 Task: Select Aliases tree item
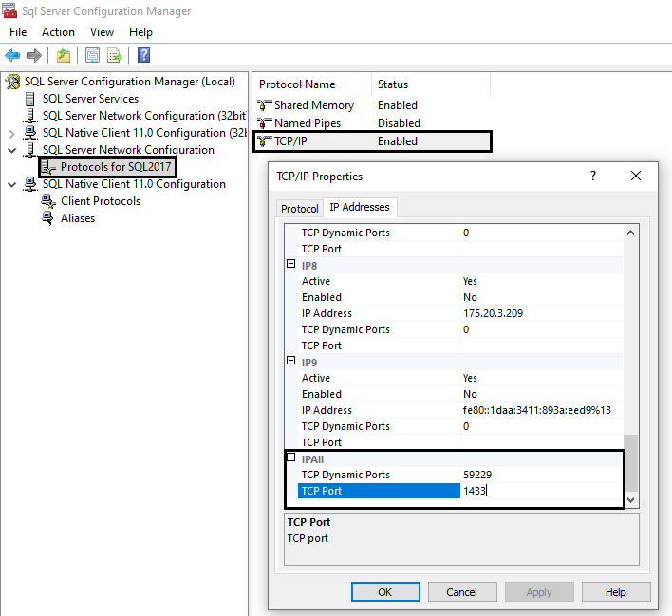78,218
